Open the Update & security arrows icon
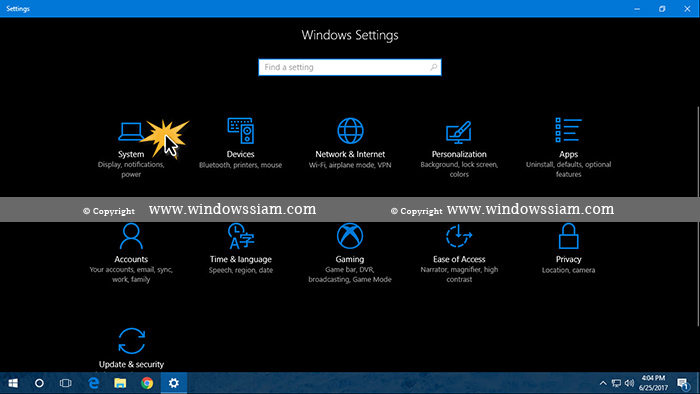This screenshot has width=700, height=394. pyautogui.click(x=131, y=341)
